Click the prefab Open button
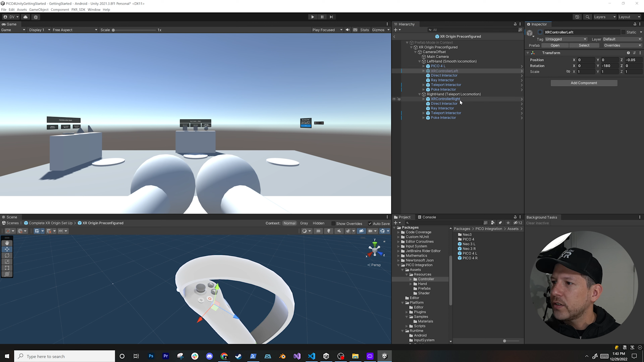Screen dimensions: 644x362 (x=555, y=45)
